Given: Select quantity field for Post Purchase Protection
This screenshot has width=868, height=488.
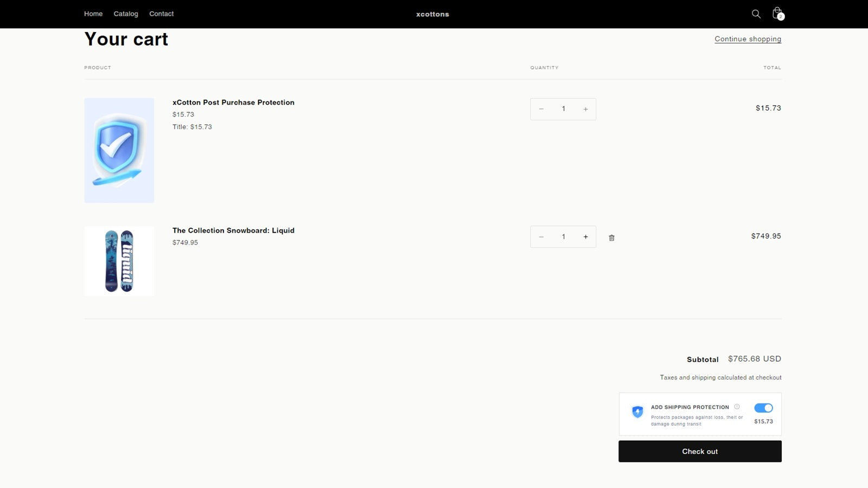Looking at the screenshot, I should tap(563, 109).
